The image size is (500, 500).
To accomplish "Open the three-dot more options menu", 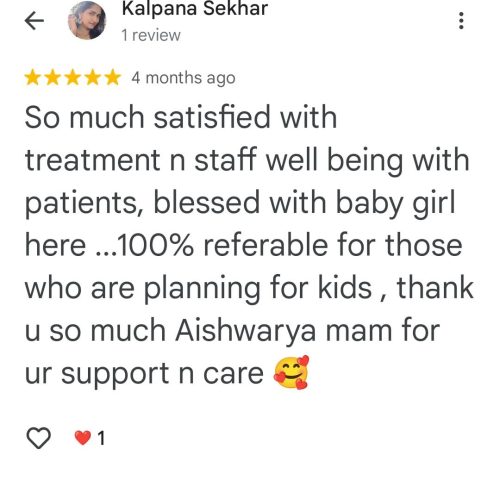I will pyautogui.click(x=461, y=21).
